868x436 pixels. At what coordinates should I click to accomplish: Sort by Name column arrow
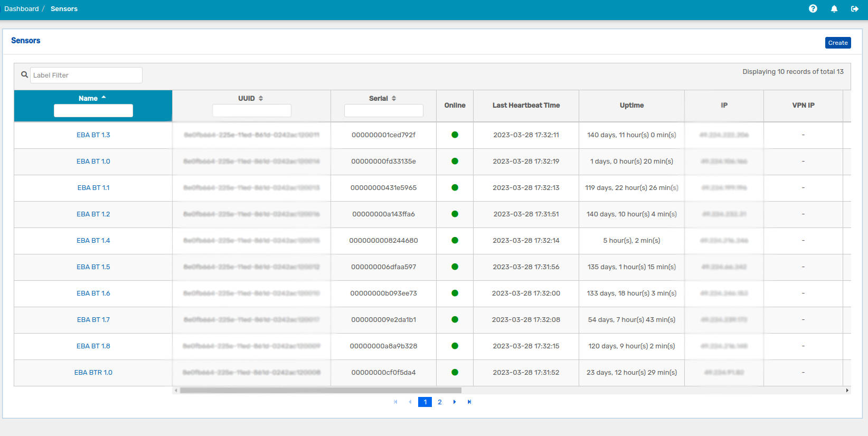pos(104,98)
